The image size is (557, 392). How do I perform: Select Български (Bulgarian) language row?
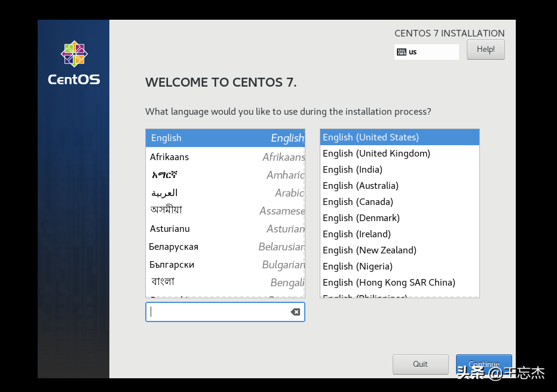[225, 265]
